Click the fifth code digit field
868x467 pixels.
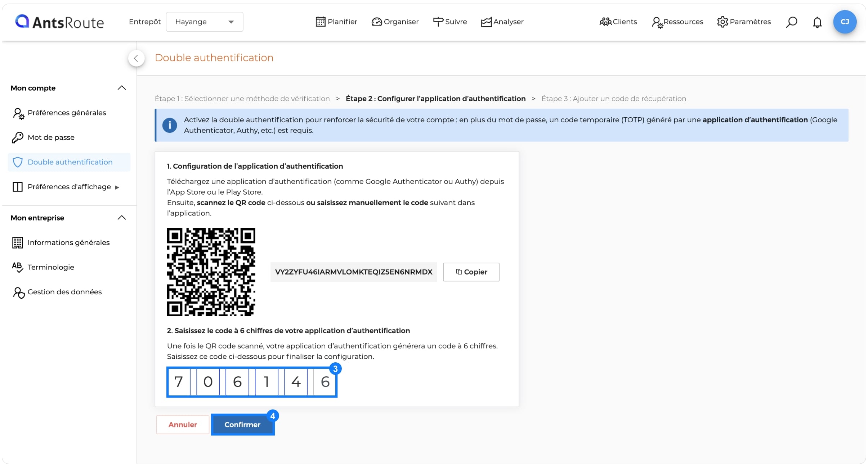[296, 382]
